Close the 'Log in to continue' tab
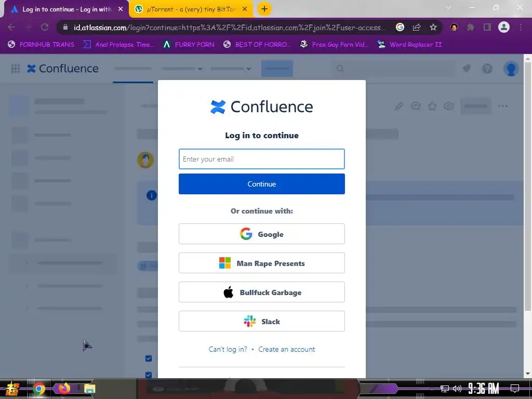This screenshot has width=532, height=399. tap(121, 9)
